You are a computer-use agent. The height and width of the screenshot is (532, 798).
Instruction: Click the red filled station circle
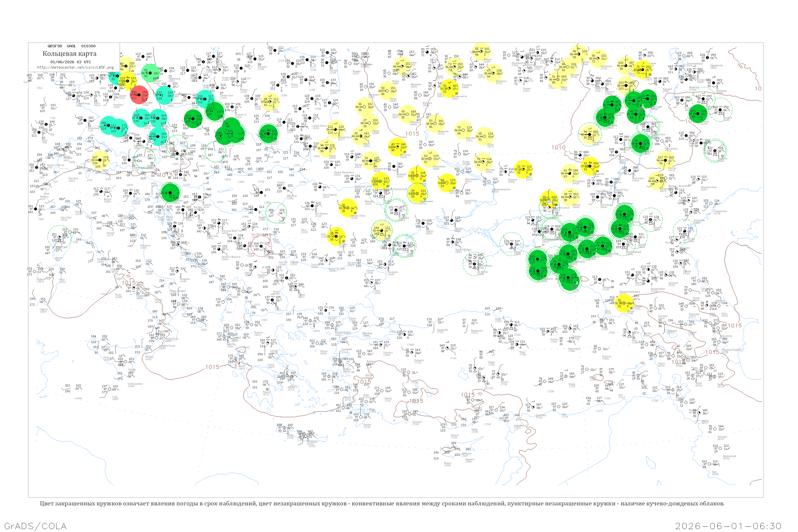(x=139, y=95)
